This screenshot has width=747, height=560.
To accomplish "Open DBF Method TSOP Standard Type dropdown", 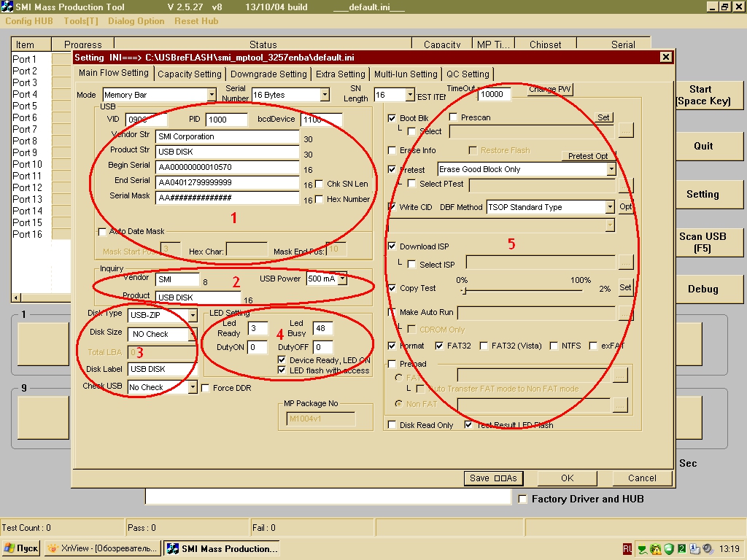I will pos(610,206).
